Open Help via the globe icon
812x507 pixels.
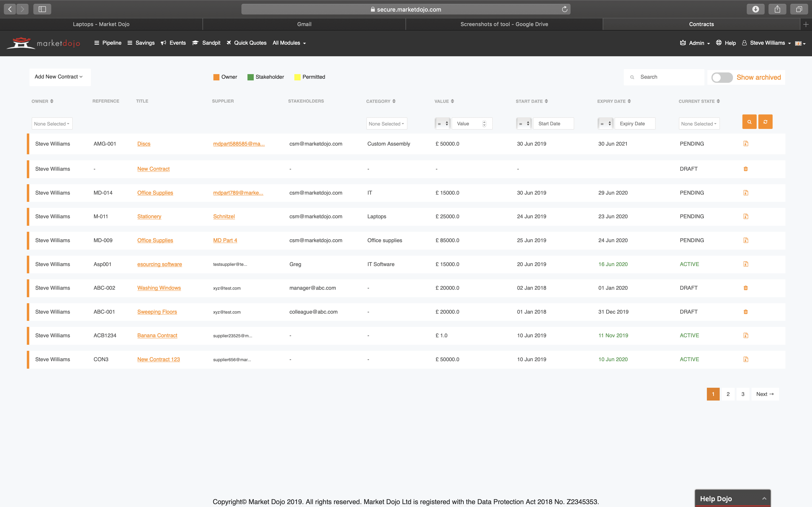719,43
